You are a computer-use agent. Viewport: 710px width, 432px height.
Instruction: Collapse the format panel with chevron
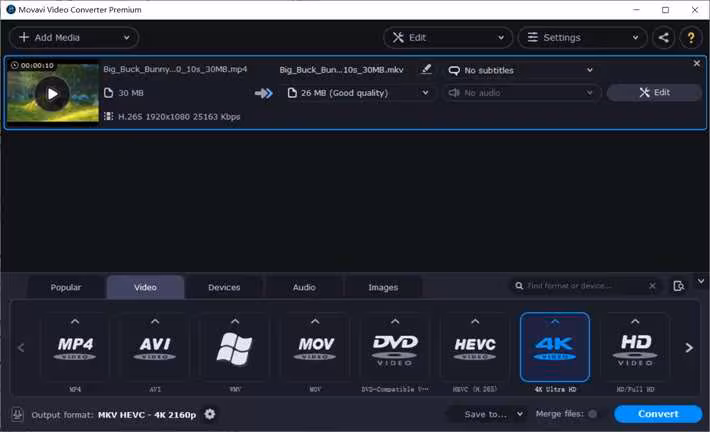[701, 281]
